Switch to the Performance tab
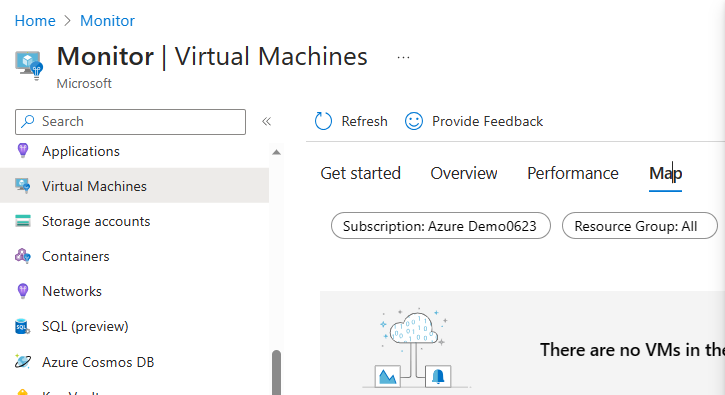 tap(573, 173)
